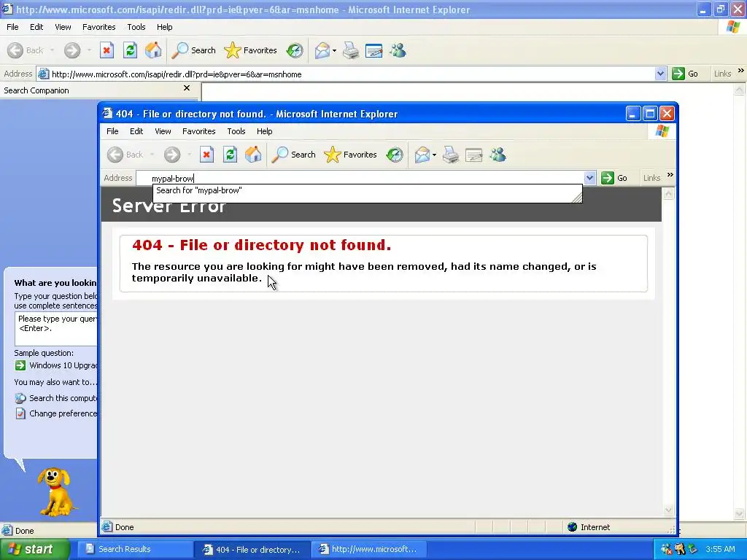The image size is (747, 560).
Task: Open View menu in 404 window
Action: click(x=163, y=131)
